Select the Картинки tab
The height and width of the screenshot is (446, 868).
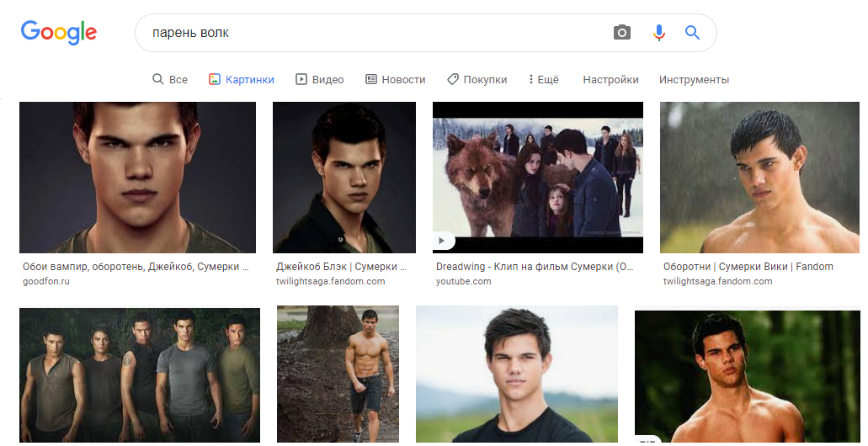coord(242,79)
